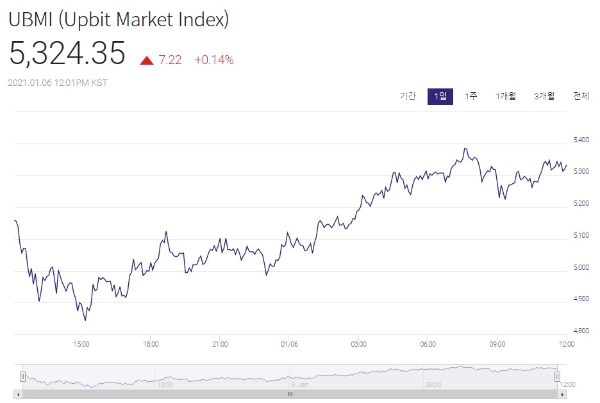Switch to the 1개월 (1 month) range
Image resolution: width=600 pixels, height=403 pixels.
506,96
